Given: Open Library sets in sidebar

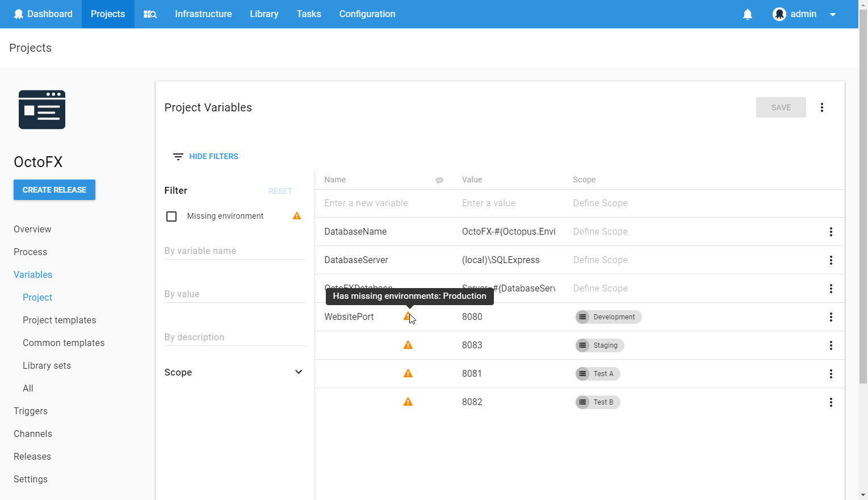Looking at the screenshot, I should coord(47,365).
